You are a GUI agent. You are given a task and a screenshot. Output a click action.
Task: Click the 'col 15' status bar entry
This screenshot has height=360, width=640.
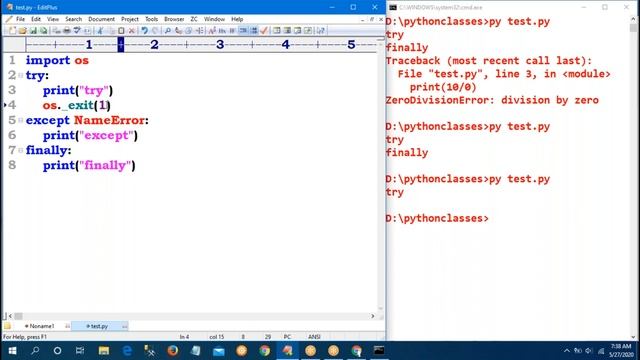click(x=217, y=337)
